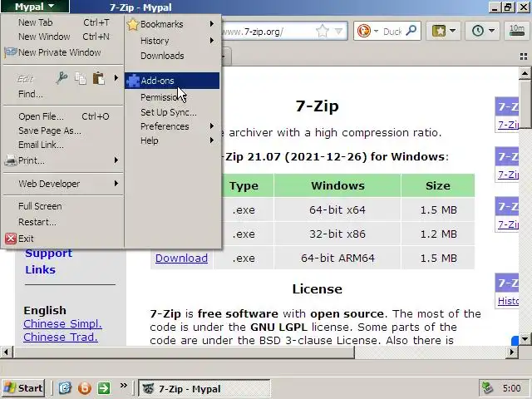Click the Download link for 64-bit ARM64
The image size is (532, 399).
point(181,259)
